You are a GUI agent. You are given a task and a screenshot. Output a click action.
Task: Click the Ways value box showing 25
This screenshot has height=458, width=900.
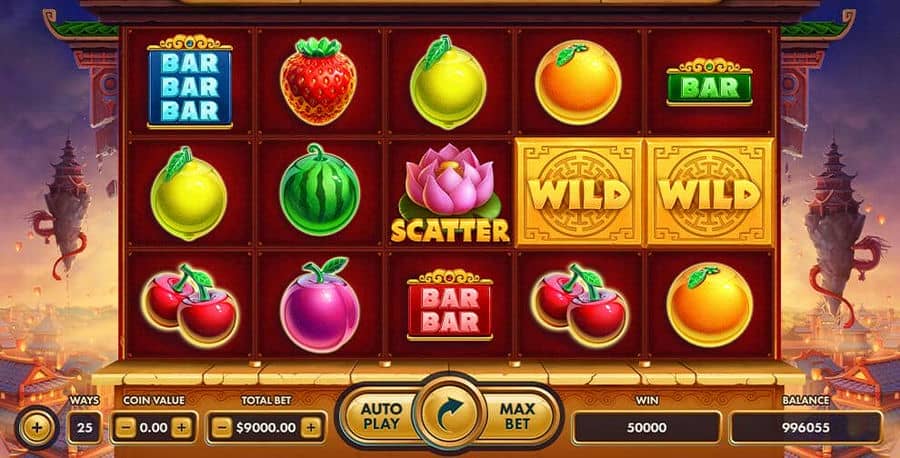coord(84,428)
